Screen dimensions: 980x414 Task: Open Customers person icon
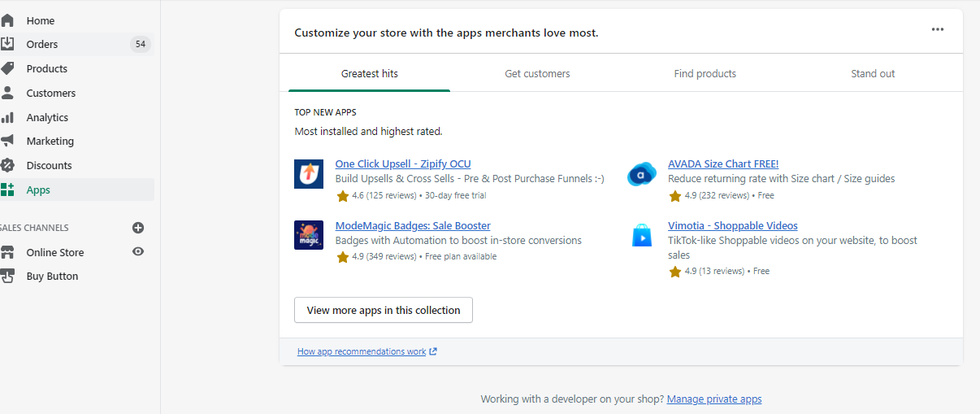(7, 93)
